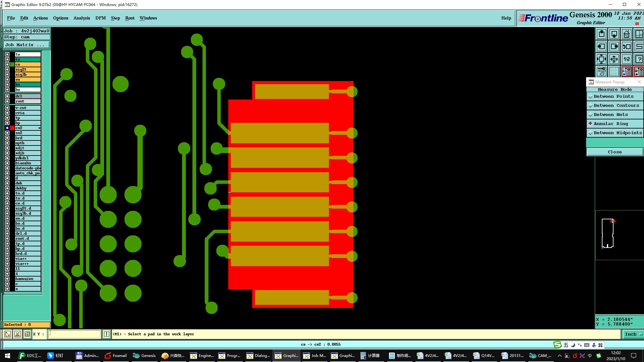Toggle the checkbox for layer sig2t
The width and height of the screenshot is (644, 362).
click(x=7, y=69)
